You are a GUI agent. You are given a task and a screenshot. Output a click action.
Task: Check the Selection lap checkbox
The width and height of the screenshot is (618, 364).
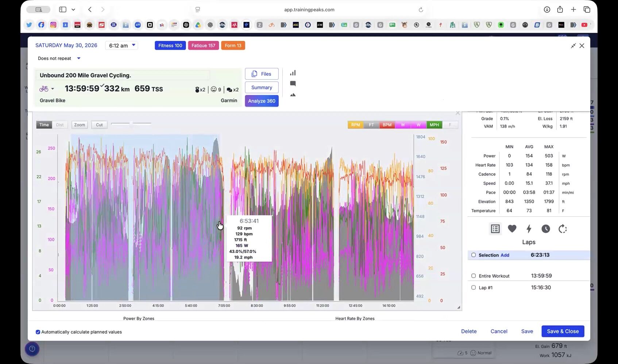[x=474, y=255]
